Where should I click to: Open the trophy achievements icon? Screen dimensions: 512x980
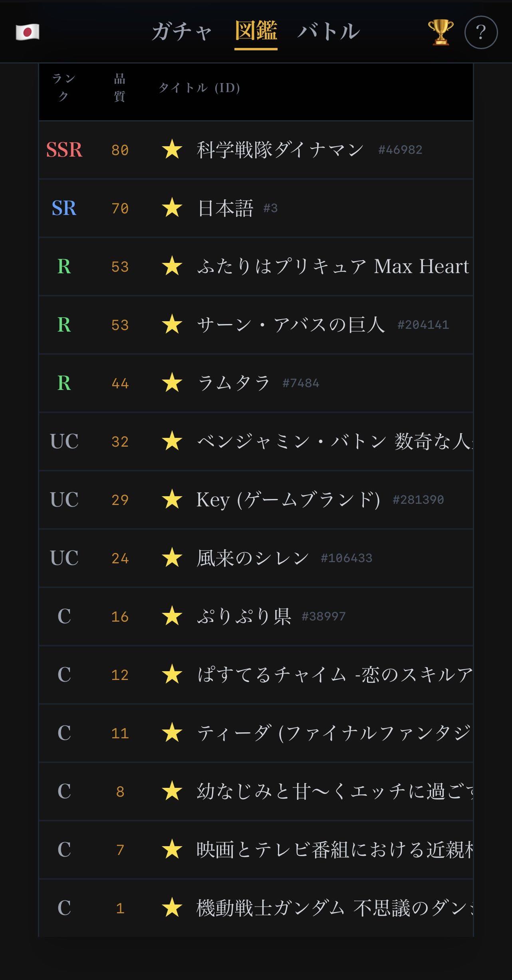441,32
